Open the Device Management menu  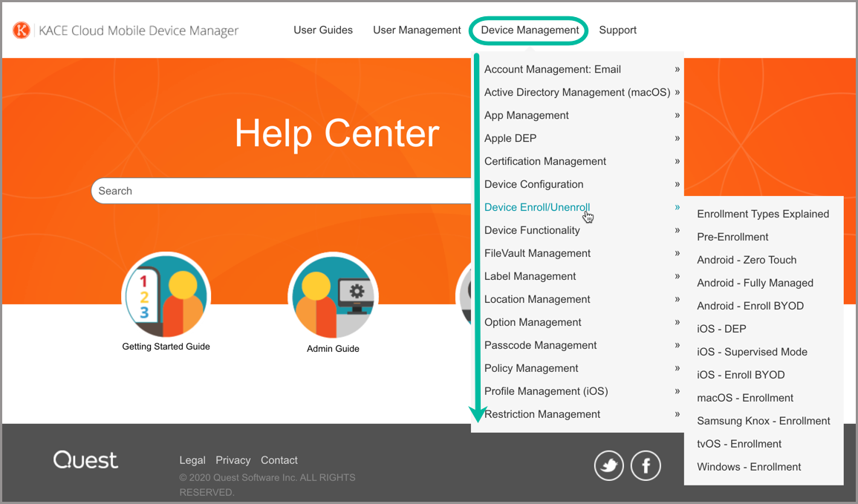pyautogui.click(x=530, y=30)
